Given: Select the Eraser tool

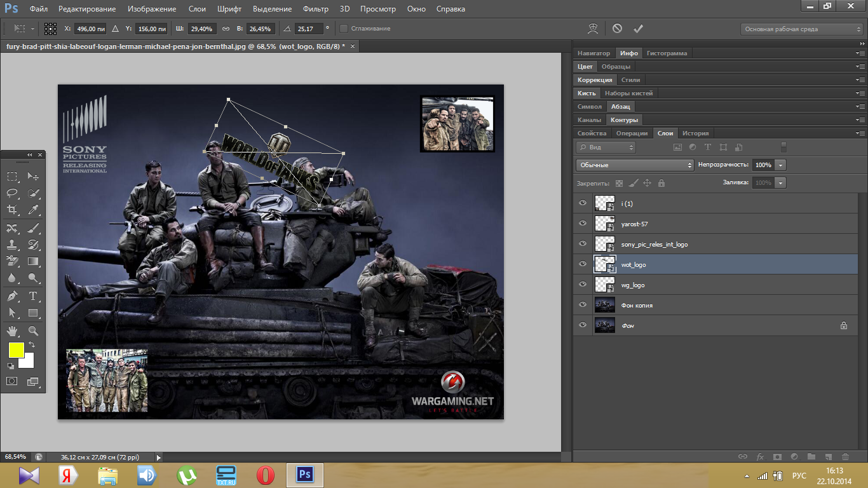Looking at the screenshot, I should 12,261.
